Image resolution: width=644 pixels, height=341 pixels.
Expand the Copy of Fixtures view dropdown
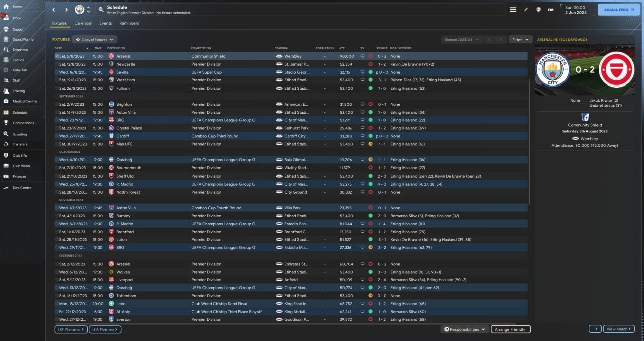coord(95,39)
